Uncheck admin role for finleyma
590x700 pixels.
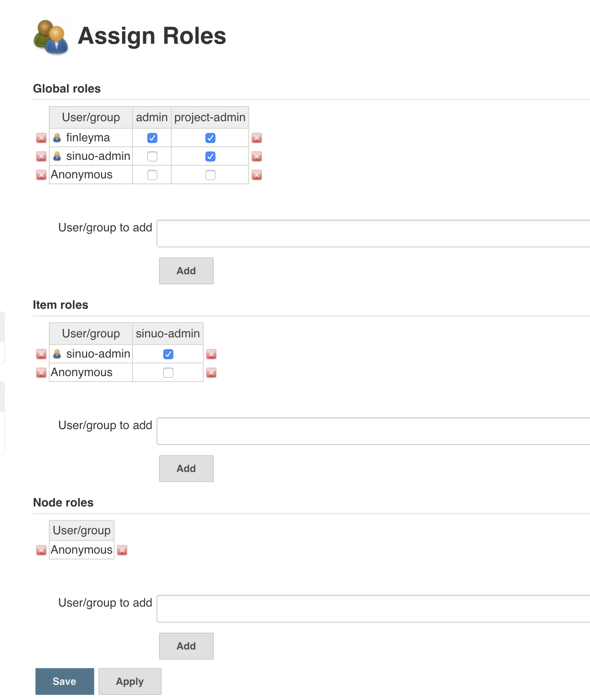tap(152, 138)
